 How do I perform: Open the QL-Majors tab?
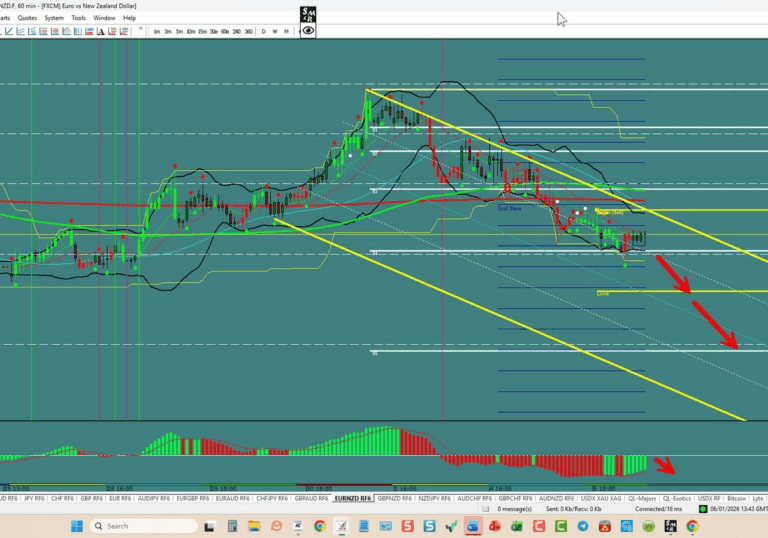tap(642, 498)
